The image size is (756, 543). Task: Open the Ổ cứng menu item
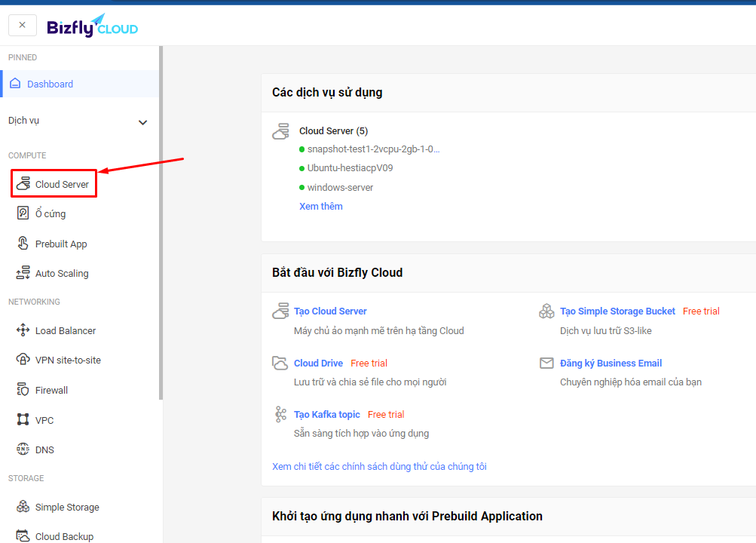coord(51,213)
